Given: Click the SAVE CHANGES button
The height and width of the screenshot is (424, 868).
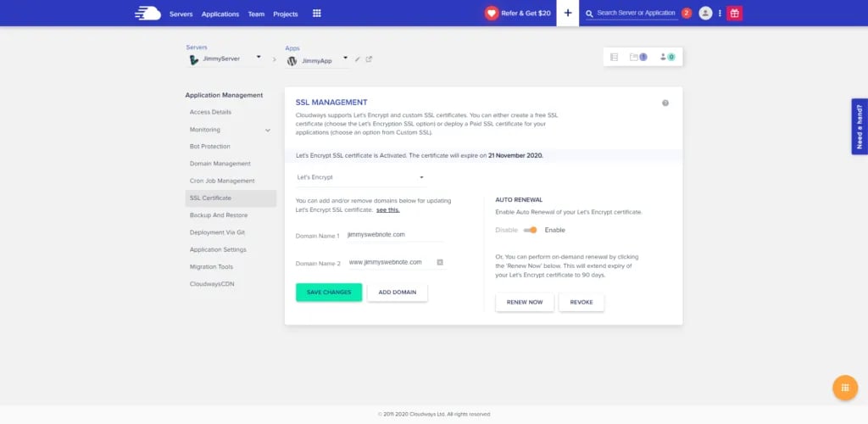Looking at the screenshot, I should 329,293.
